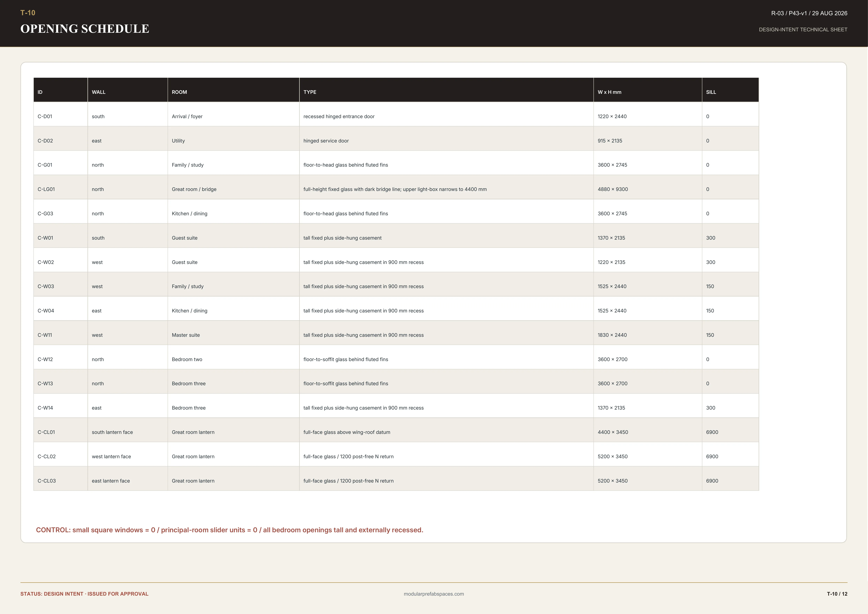Select the C-CL03 ID cell
This screenshot has width=868, height=614.
[61, 479]
